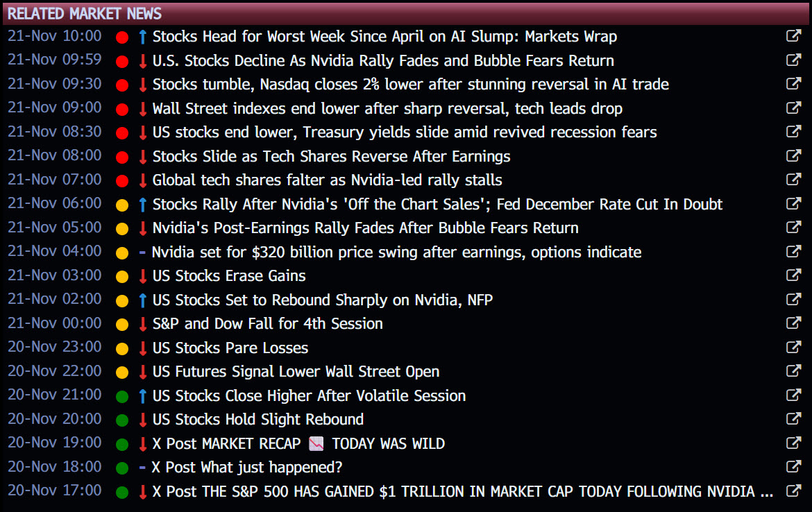
Task: Select the 21-Nov 08:30 timestamp entry
Action: pos(54,132)
